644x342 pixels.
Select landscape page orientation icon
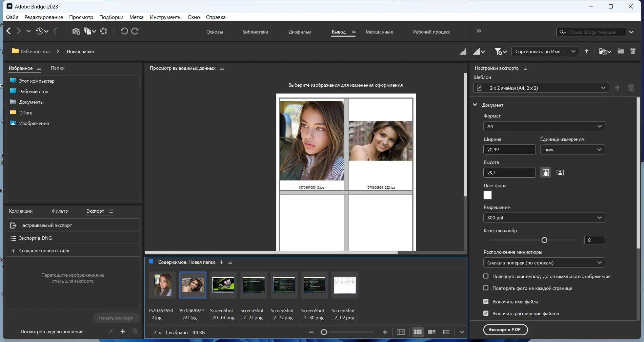tap(560, 173)
